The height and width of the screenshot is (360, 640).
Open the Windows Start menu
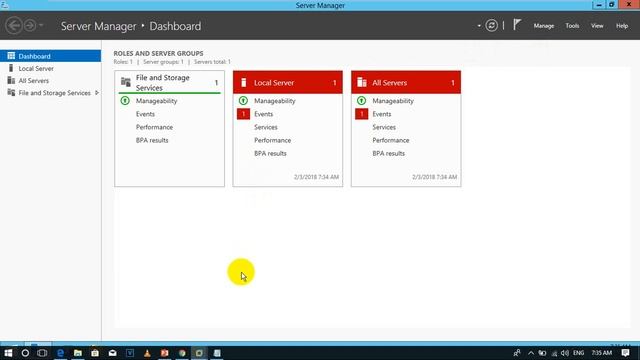[8, 353]
